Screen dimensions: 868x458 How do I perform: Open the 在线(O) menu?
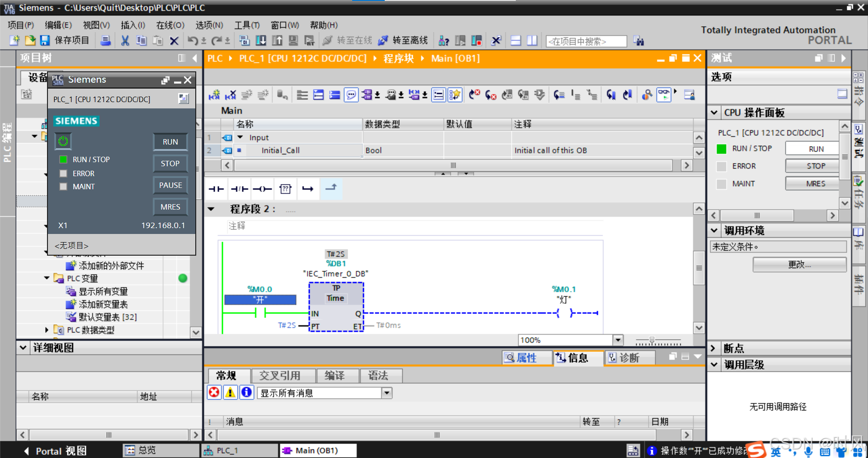170,25
